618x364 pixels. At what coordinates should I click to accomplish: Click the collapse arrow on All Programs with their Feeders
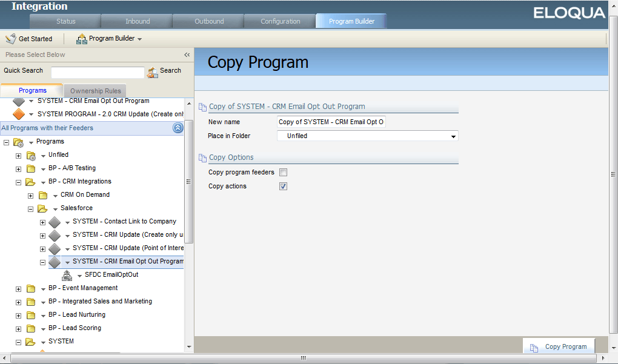tap(178, 128)
